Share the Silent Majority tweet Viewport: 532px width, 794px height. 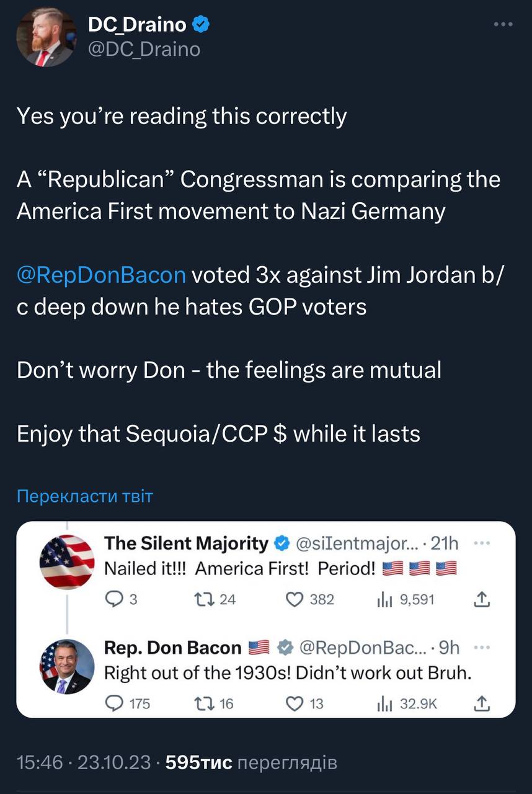483,599
